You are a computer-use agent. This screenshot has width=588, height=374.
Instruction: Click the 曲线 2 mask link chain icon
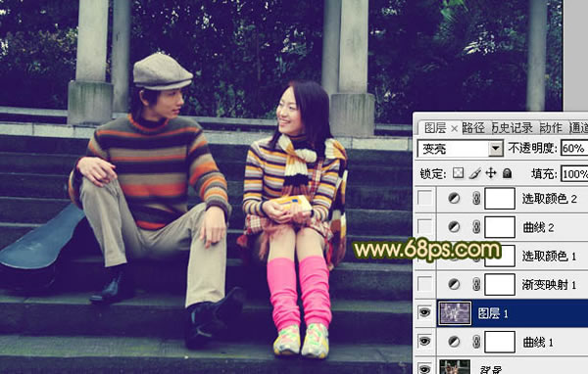pyautogui.click(x=476, y=227)
